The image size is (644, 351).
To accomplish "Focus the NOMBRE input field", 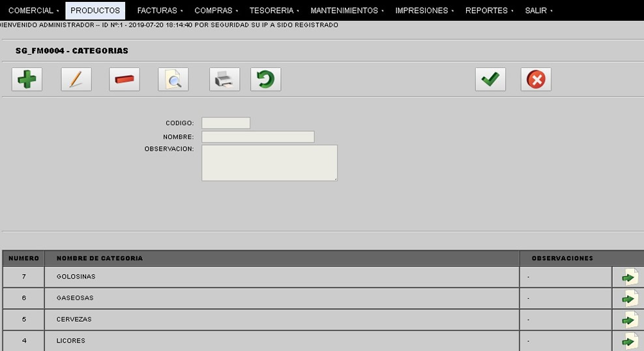I will pyautogui.click(x=258, y=137).
